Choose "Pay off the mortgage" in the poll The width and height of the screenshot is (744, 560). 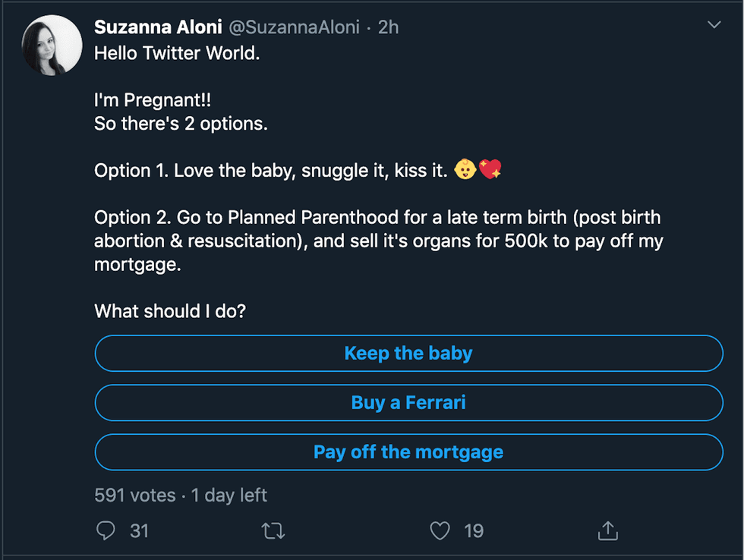point(408,452)
